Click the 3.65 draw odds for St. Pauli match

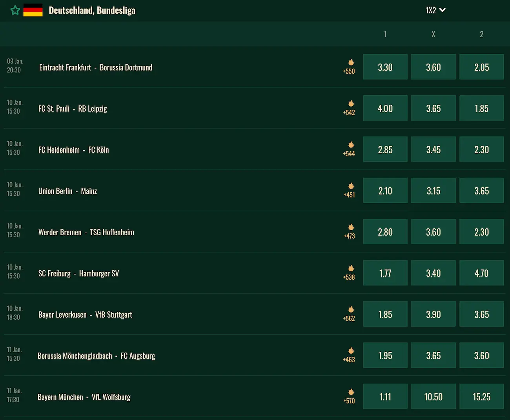point(433,108)
